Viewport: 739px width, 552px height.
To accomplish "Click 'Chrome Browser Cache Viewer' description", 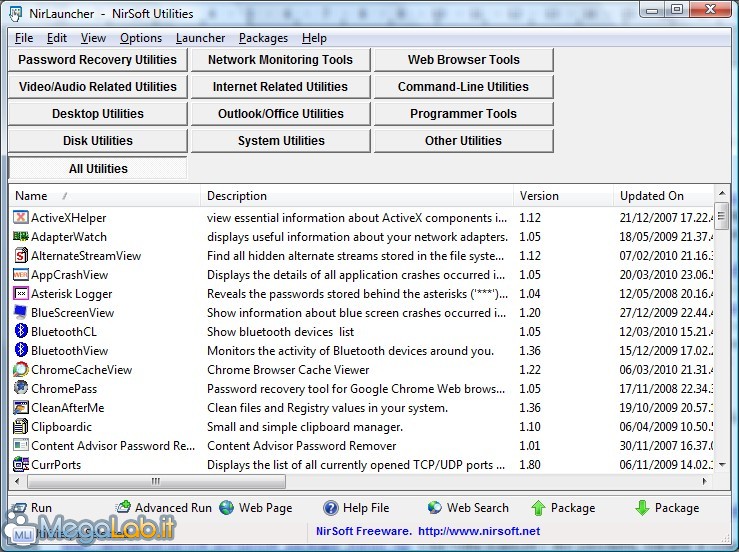I will tap(288, 370).
